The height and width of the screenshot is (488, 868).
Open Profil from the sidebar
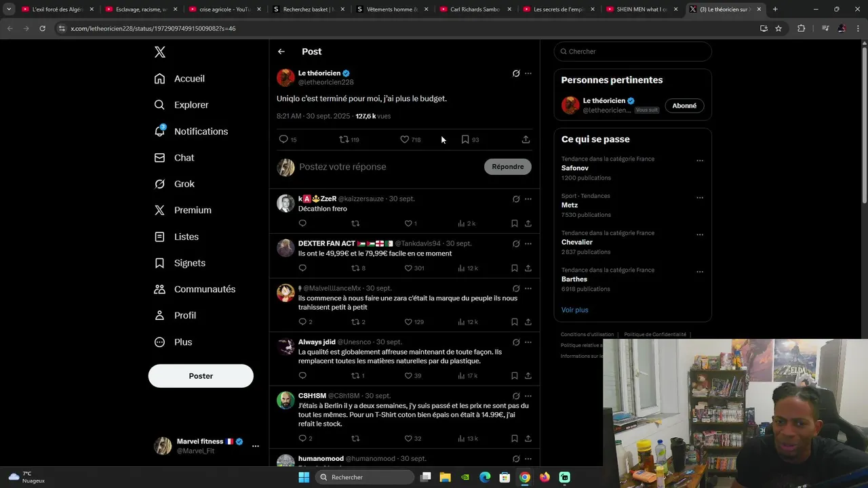pyautogui.click(x=175, y=316)
